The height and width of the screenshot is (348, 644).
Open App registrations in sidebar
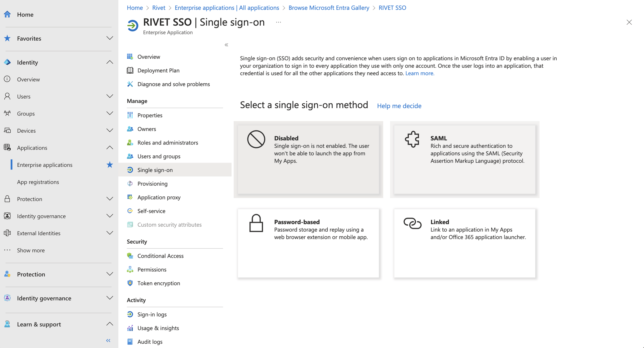38,182
